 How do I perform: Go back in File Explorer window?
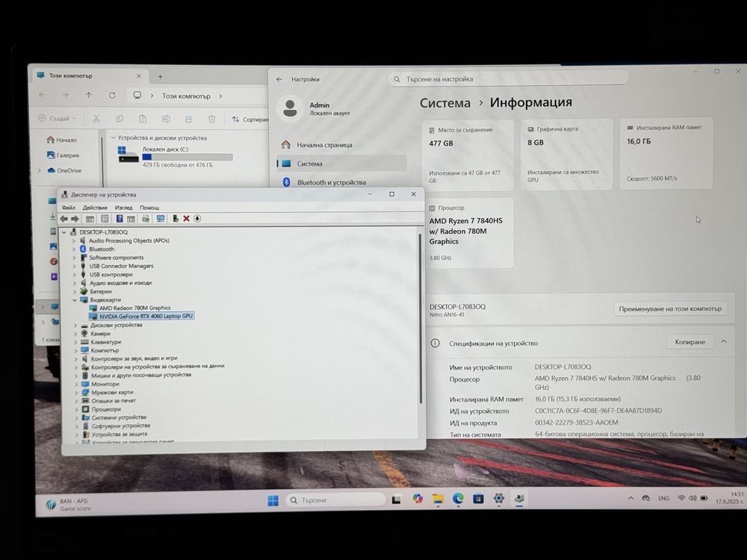tap(42, 96)
